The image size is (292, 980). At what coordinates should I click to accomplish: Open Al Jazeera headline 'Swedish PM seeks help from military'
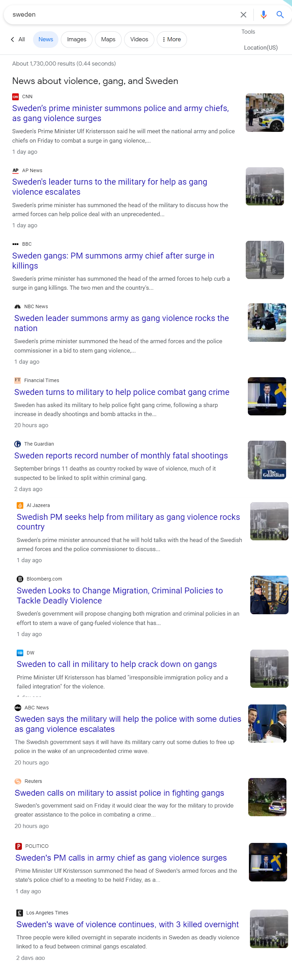click(129, 522)
